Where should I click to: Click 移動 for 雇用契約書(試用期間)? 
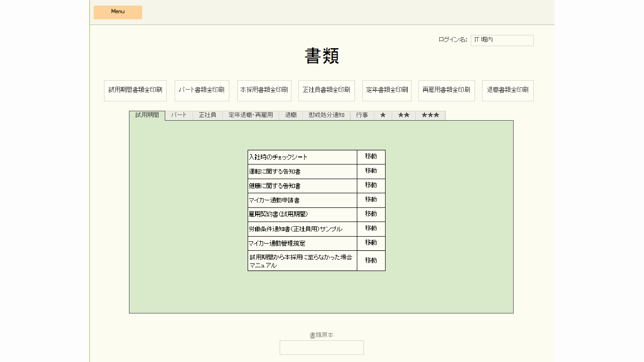(x=371, y=214)
